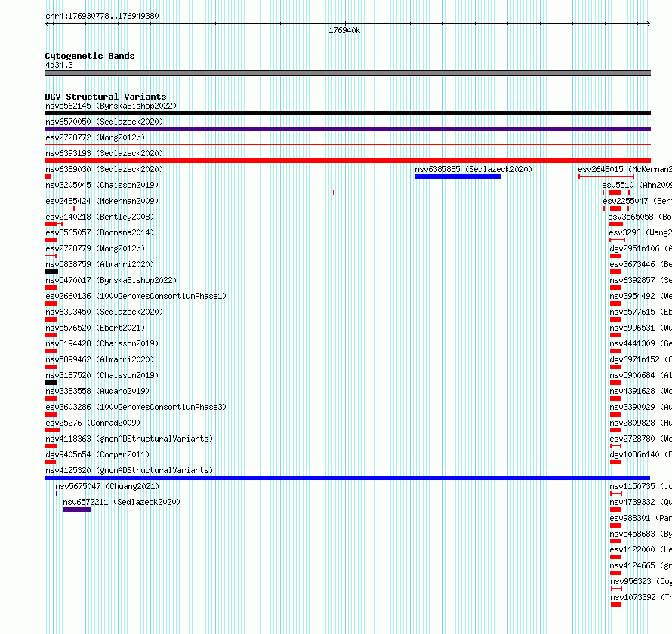Click nsv3187520 (Chaisson2019) label

(102, 375)
